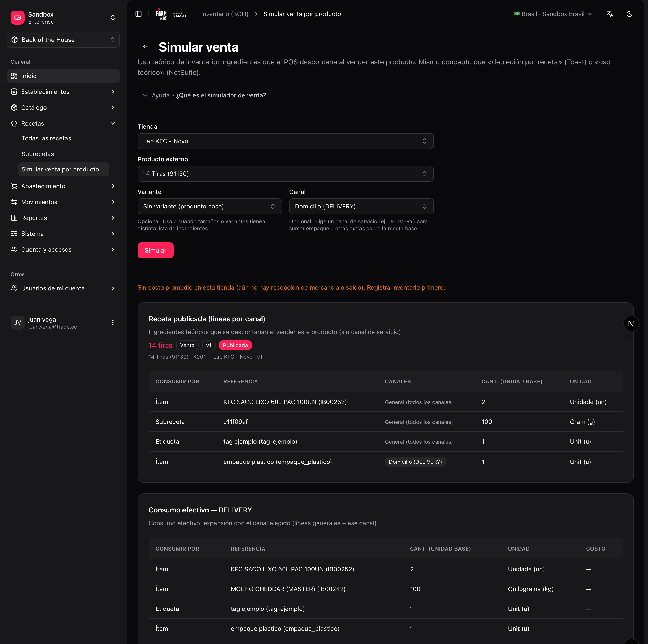
Task: Click the Cuenta y accesos users icon
Action: tap(14, 249)
